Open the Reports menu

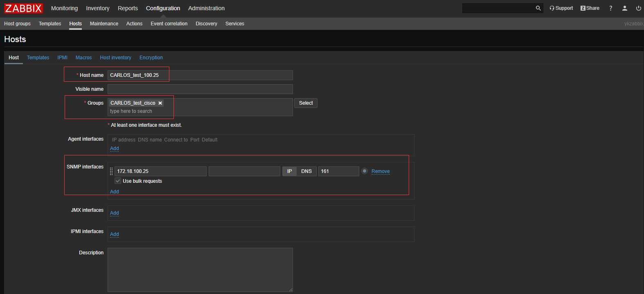128,8
